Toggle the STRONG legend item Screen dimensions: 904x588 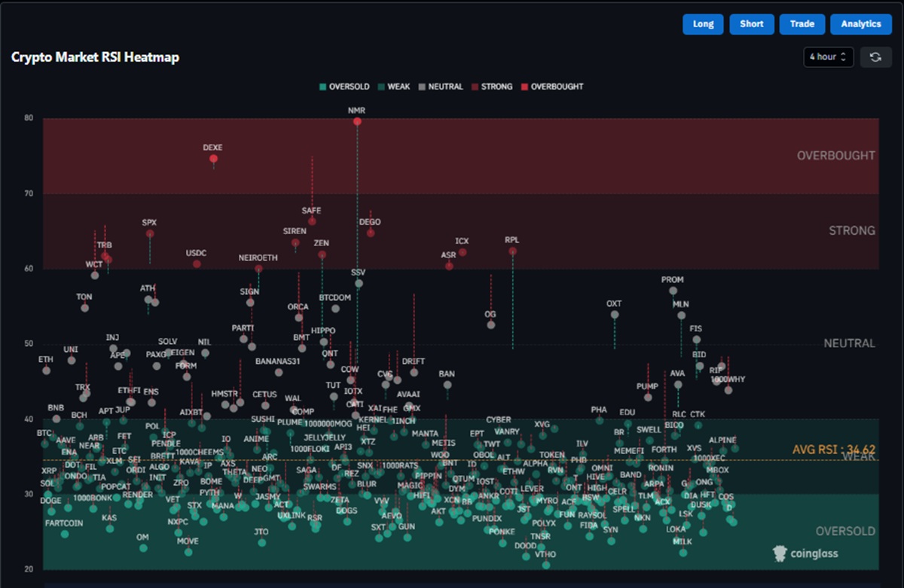coord(492,87)
